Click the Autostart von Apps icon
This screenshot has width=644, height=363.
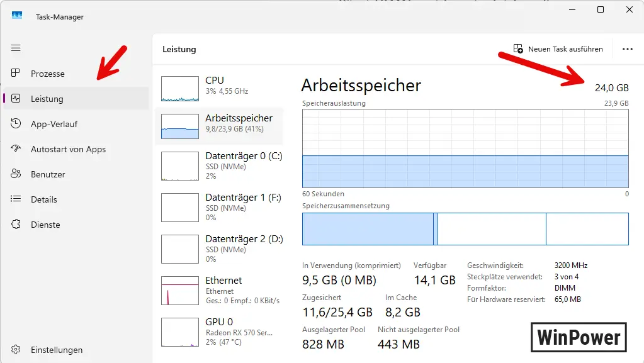point(16,149)
